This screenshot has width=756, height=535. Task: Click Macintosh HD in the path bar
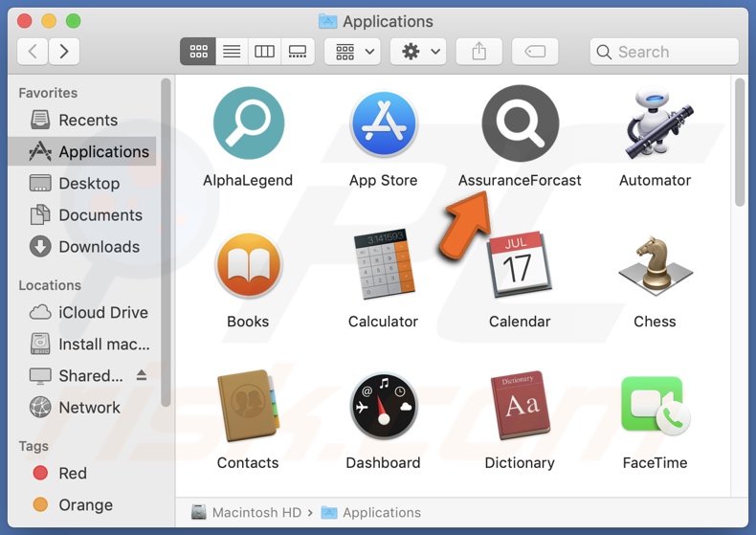click(x=246, y=512)
